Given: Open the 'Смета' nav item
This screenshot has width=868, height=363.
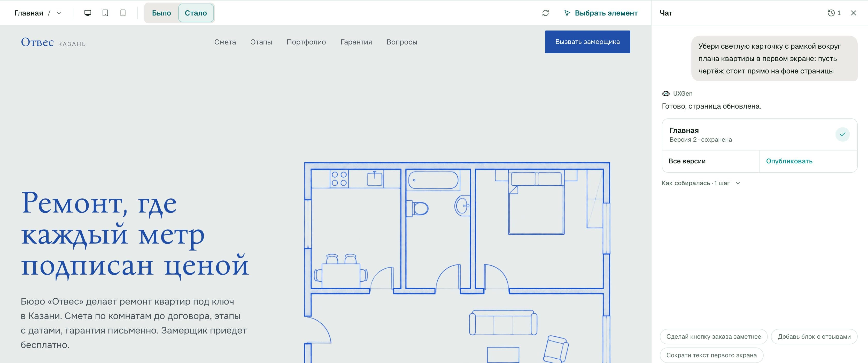Looking at the screenshot, I should tap(225, 42).
